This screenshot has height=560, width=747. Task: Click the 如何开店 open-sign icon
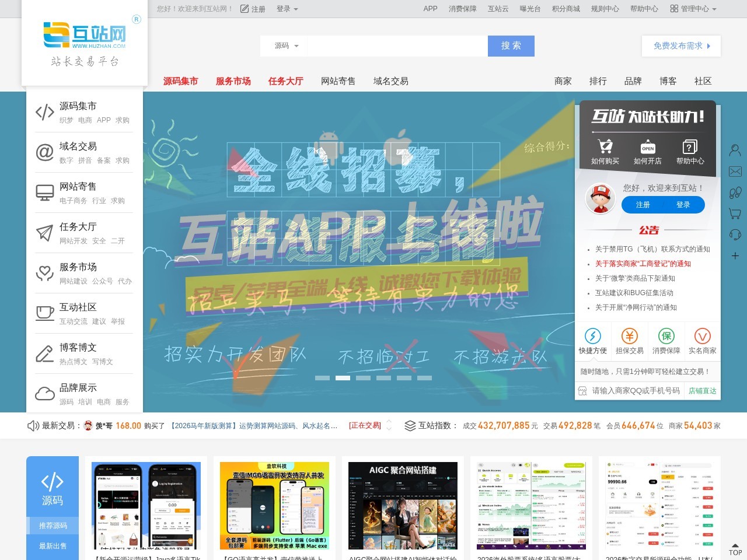[648, 147]
